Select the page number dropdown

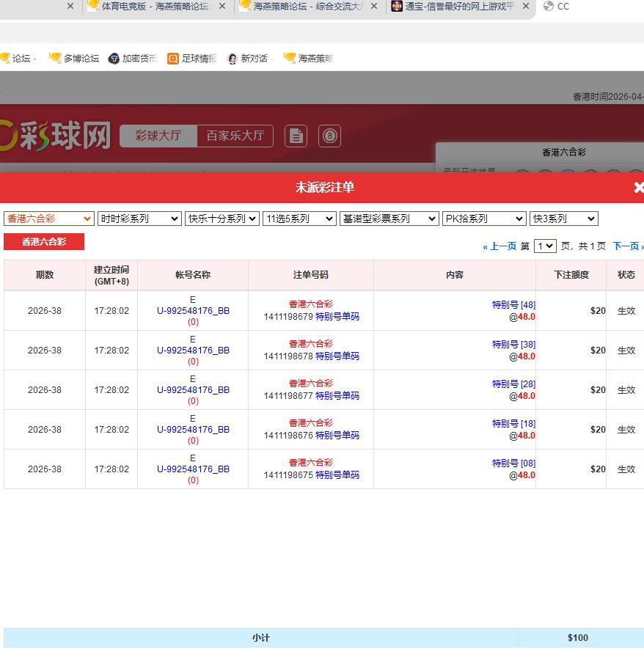(545, 246)
